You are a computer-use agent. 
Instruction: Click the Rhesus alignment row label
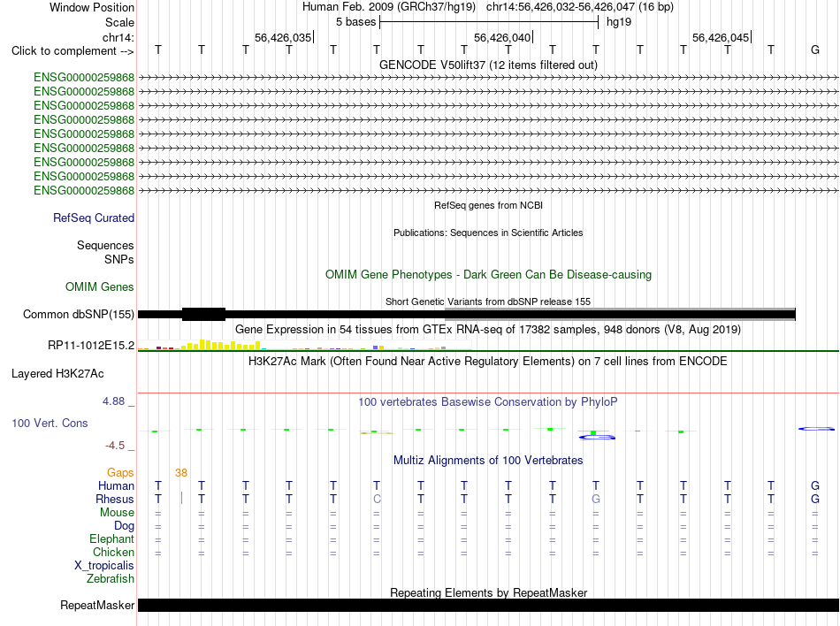115,499
